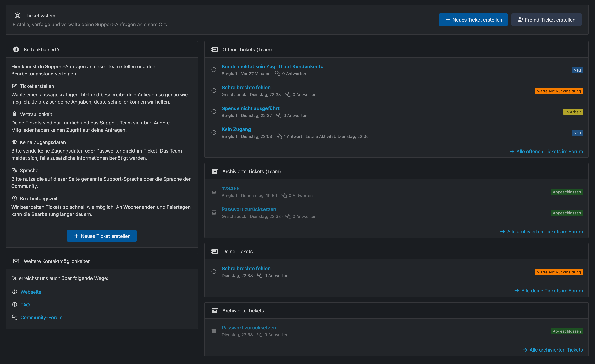Click the clock icon of Spende nicht ausgeführt ticket
Screen dimensions: 595x364
(x=214, y=111)
